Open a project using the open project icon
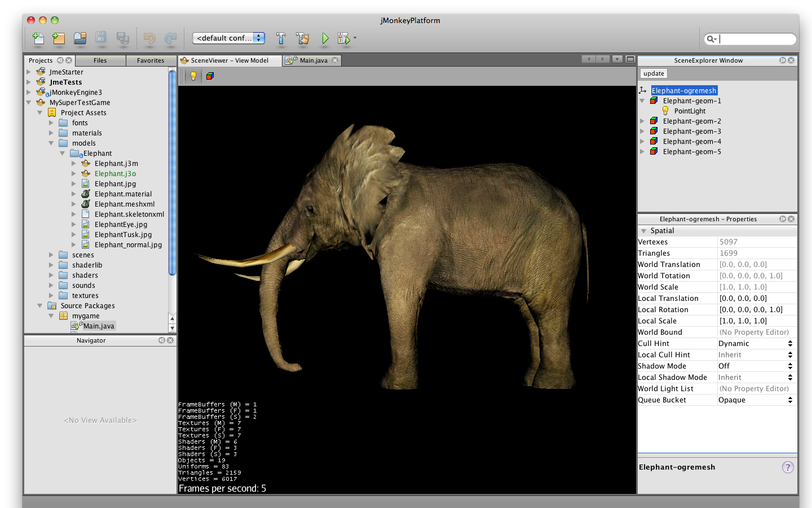Viewport: 812px width, 508px height. click(x=80, y=38)
